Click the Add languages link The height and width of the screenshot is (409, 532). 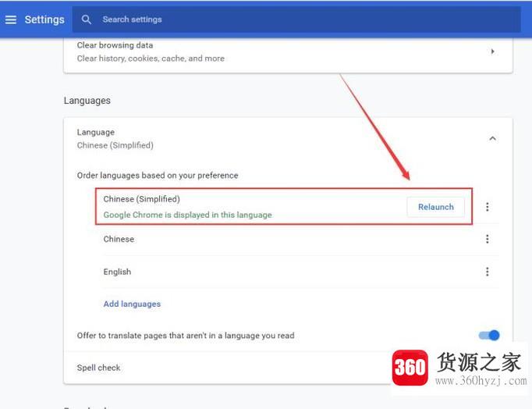132,304
